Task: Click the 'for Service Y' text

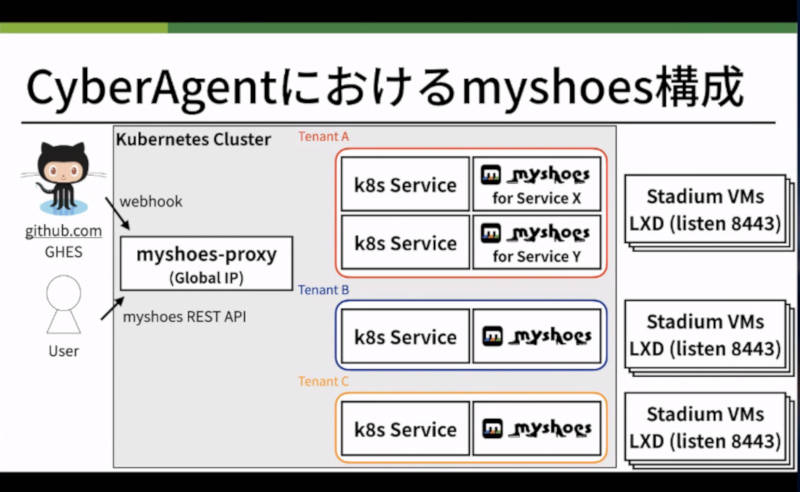Action: click(x=537, y=256)
